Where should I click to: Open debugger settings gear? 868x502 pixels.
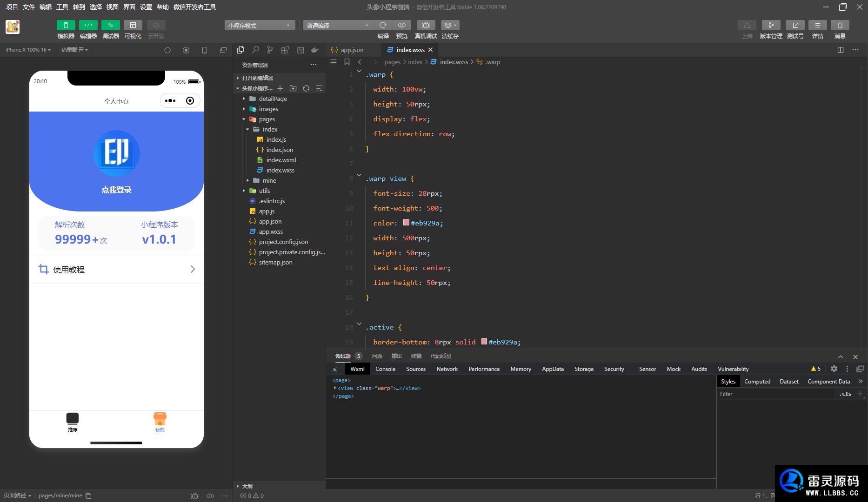click(834, 369)
